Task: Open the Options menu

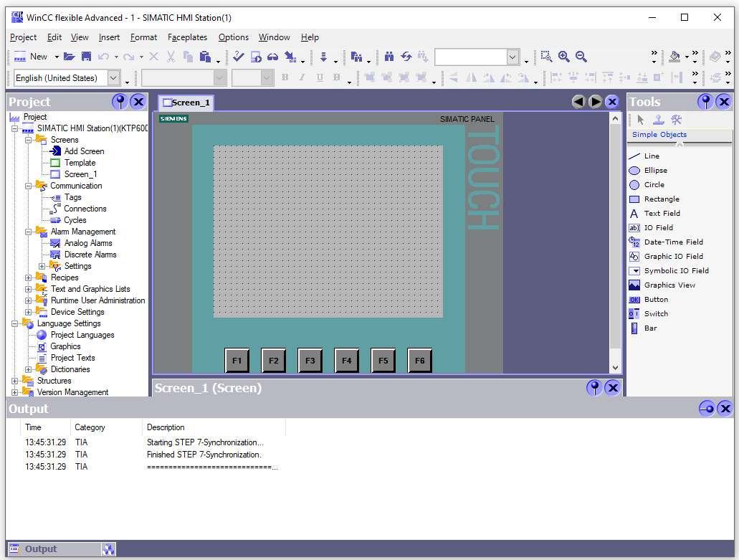Action: point(233,37)
